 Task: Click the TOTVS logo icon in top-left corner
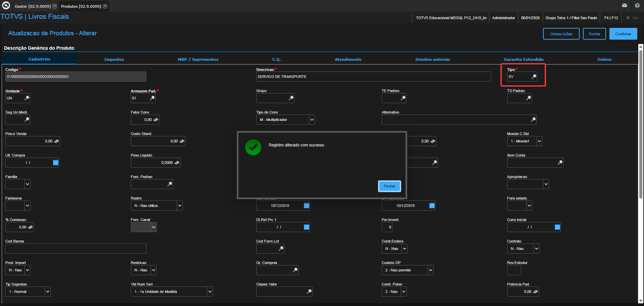(x=6, y=5)
